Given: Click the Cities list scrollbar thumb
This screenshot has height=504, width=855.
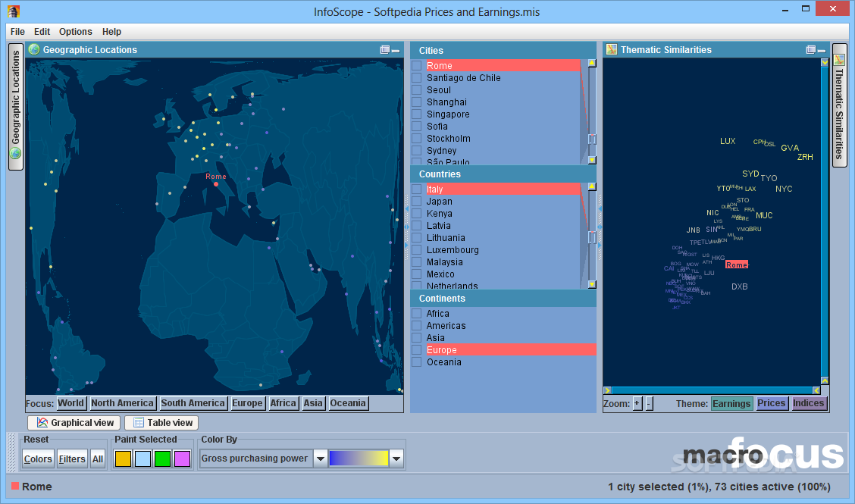Looking at the screenshot, I should point(592,139).
